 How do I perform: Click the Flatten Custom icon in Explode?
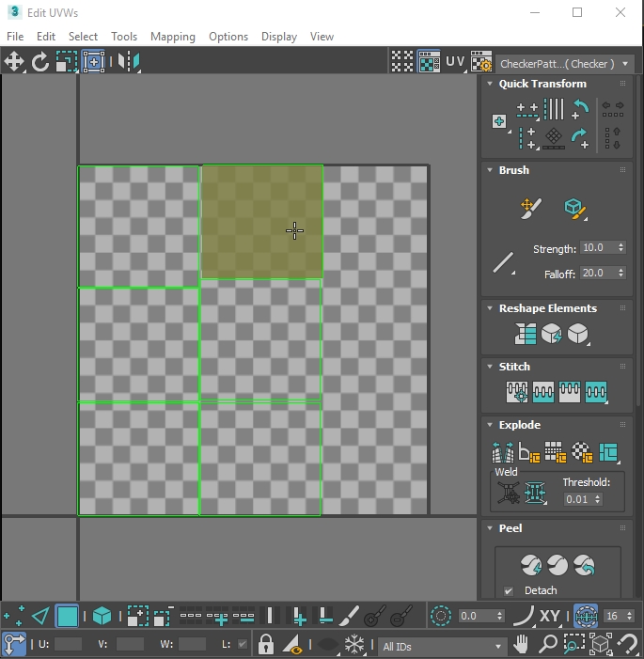(x=608, y=452)
